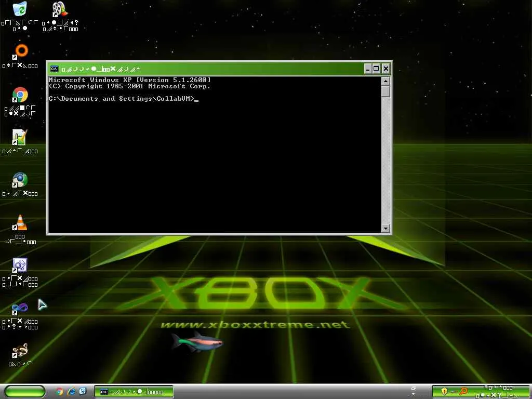This screenshot has width=532, height=399.
Task: Click the Command Prompt scrollbar up arrow
Action: click(385, 81)
